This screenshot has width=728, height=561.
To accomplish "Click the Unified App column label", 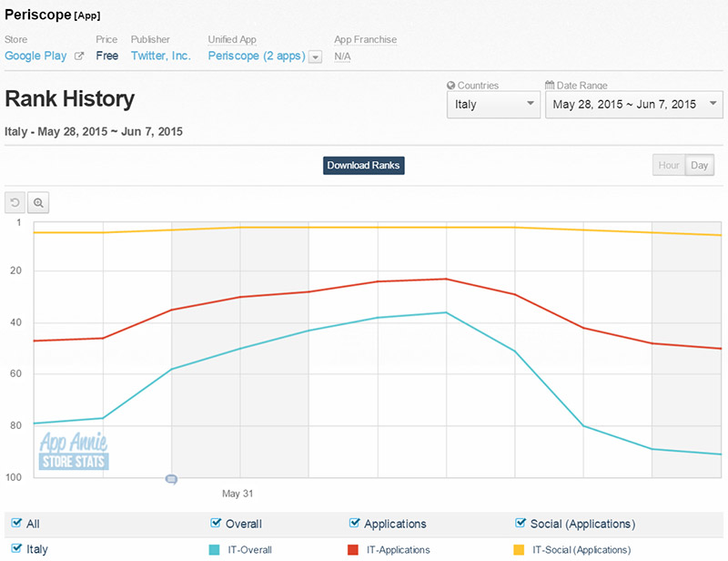I will (x=232, y=39).
